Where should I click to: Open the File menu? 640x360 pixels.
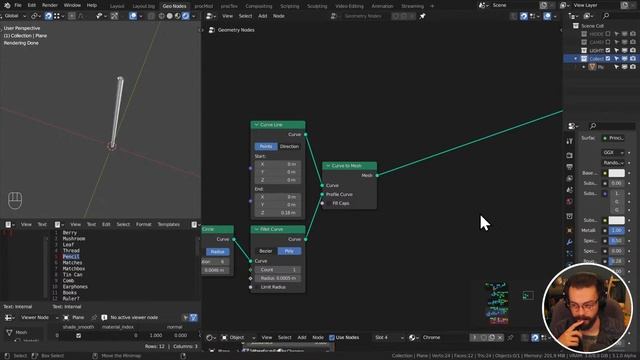[18, 5]
